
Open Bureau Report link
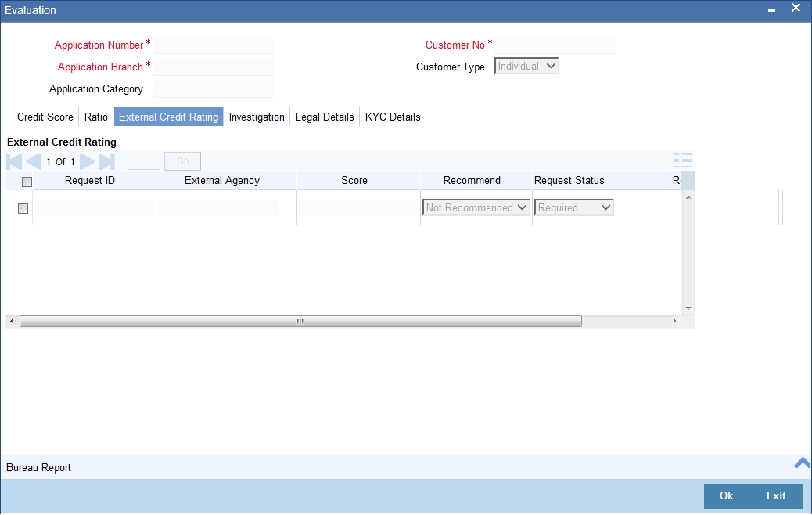[x=38, y=467]
